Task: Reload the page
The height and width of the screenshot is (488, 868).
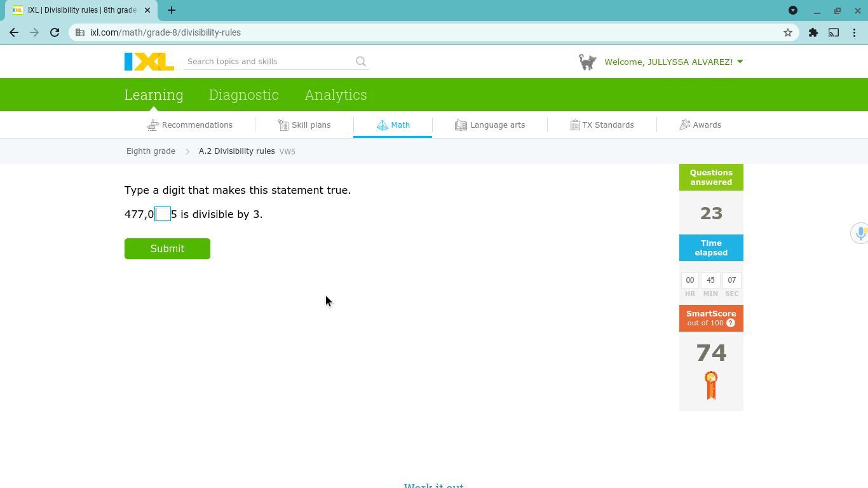Action: point(55,32)
